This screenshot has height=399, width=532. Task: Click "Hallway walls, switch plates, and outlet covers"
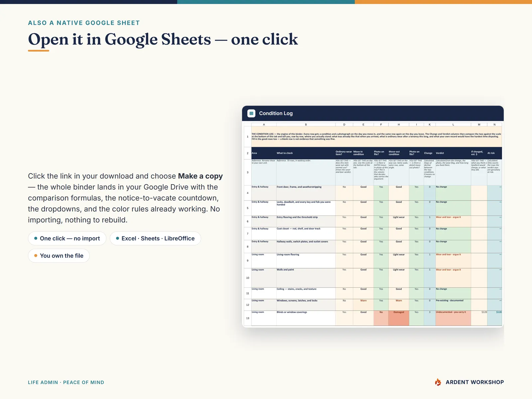click(x=306, y=246)
